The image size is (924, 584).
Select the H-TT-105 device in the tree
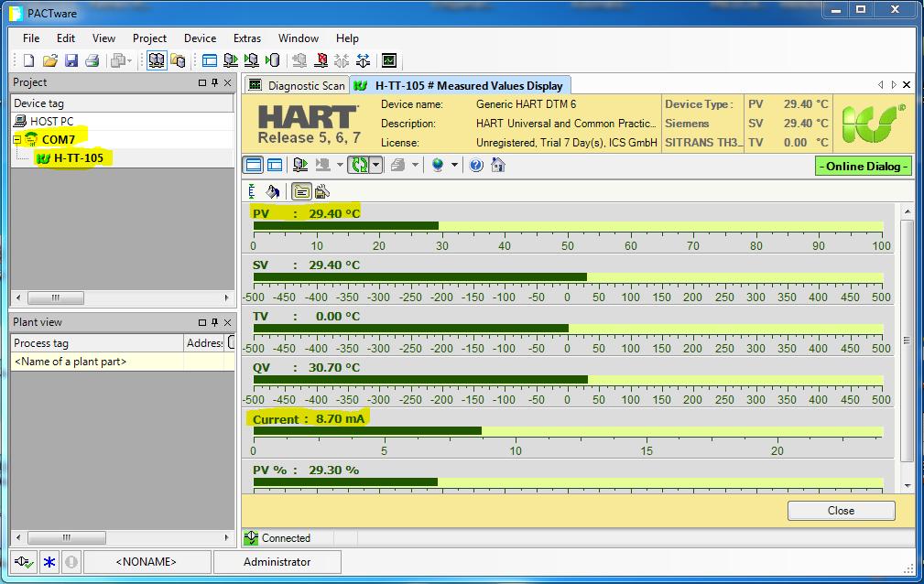[79, 158]
